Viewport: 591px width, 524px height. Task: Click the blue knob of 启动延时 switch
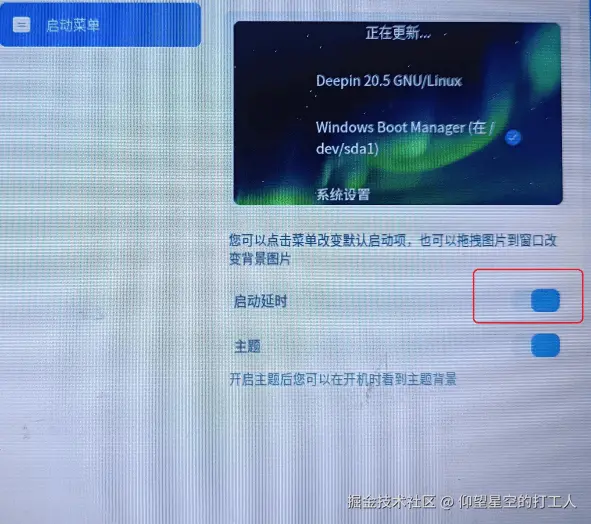545,300
